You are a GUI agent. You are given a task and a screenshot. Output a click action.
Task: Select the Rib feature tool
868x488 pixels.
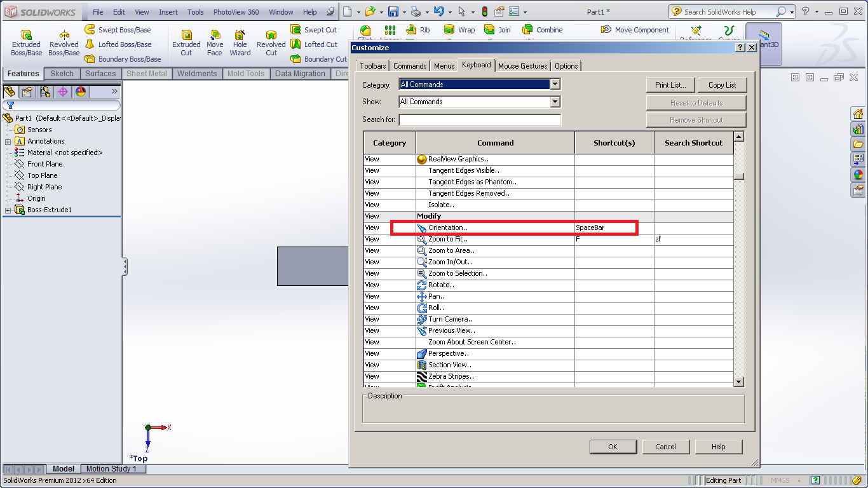[x=417, y=30]
